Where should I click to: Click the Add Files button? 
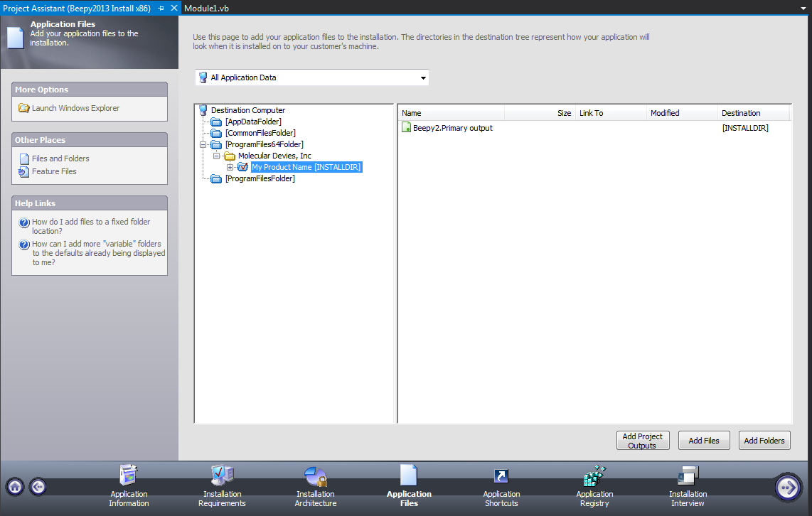point(704,440)
